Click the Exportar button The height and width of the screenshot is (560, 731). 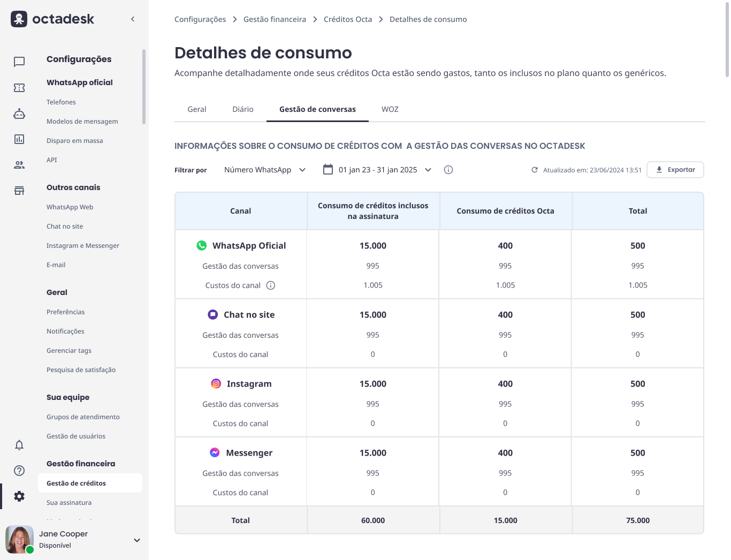coord(675,170)
